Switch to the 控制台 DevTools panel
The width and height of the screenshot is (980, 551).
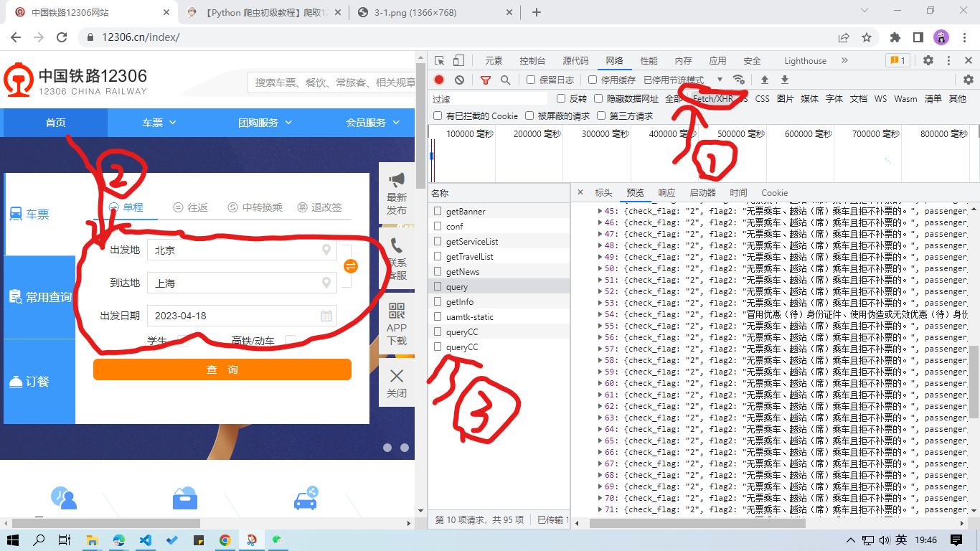tap(532, 61)
